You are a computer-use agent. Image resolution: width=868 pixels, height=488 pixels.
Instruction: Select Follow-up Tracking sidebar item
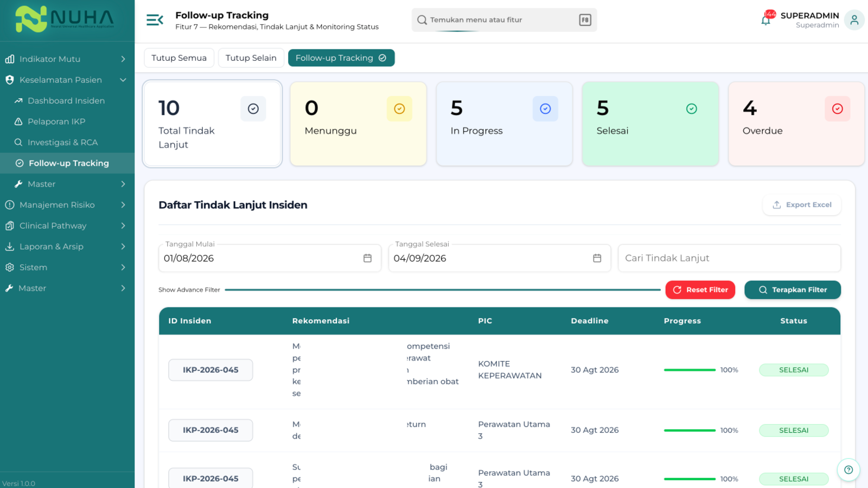67,163
